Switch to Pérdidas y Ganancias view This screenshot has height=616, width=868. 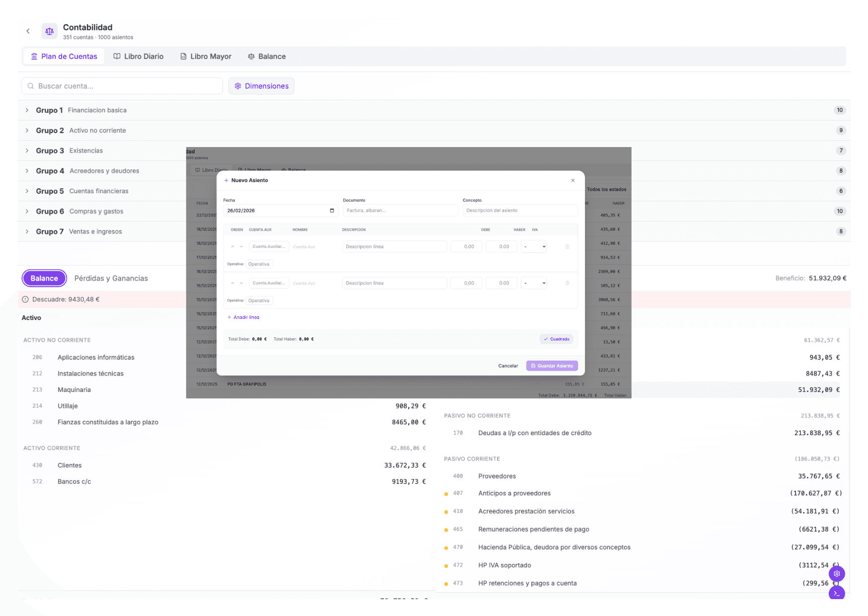(x=111, y=278)
